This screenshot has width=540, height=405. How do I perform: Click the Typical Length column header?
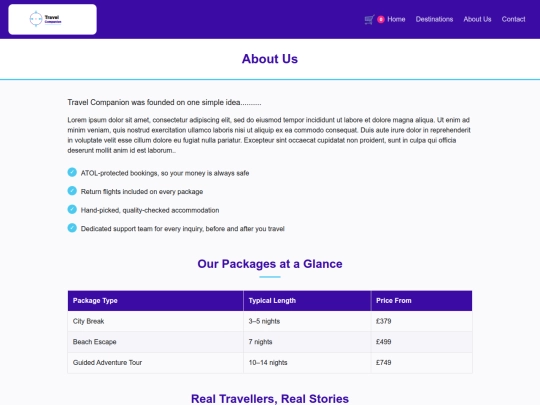point(307,301)
